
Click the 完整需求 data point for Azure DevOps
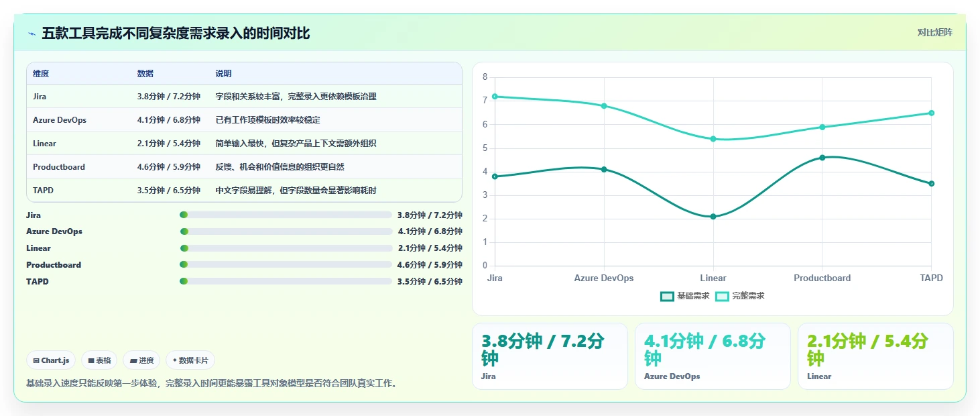(x=604, y=106)
